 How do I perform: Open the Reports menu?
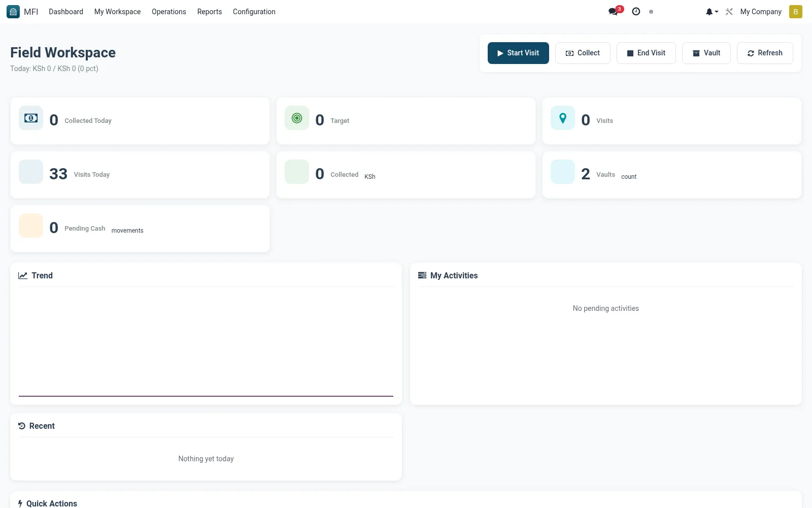point(210,12)
